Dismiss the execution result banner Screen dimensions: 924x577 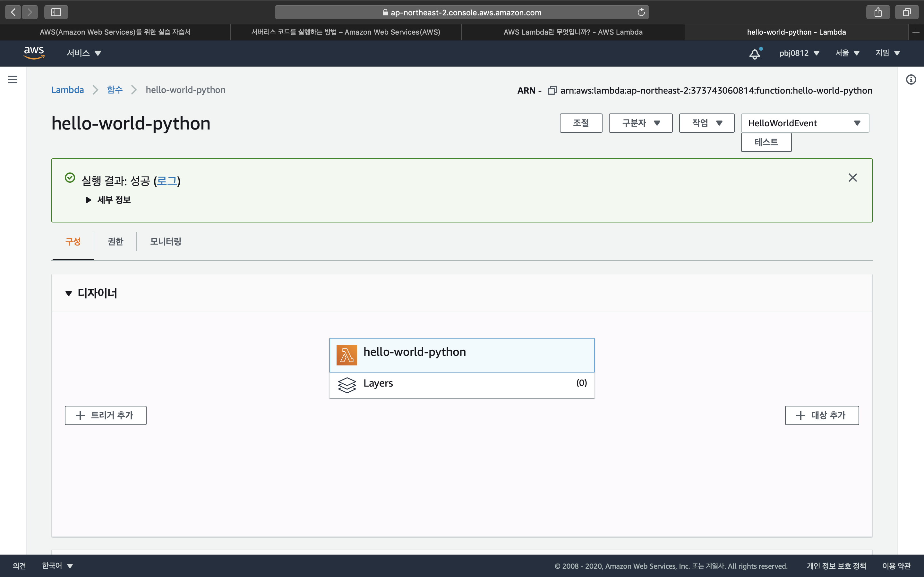(852, 178)
